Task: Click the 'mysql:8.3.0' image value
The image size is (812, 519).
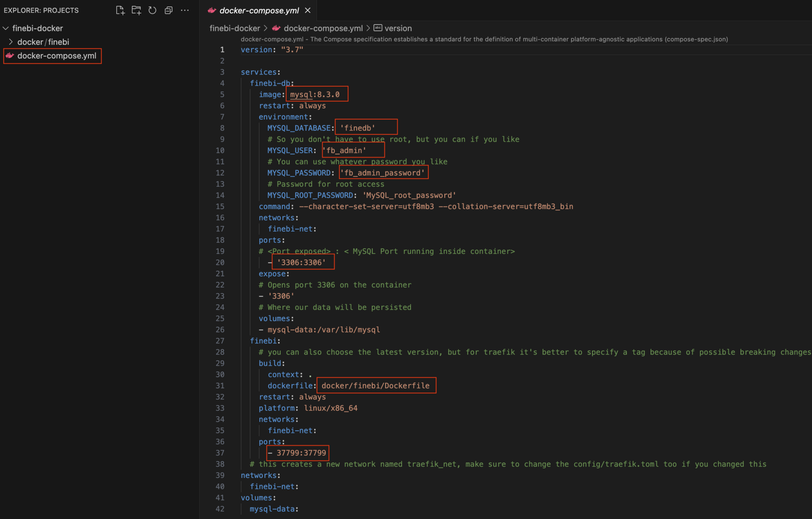Action: tap(315, 94)
